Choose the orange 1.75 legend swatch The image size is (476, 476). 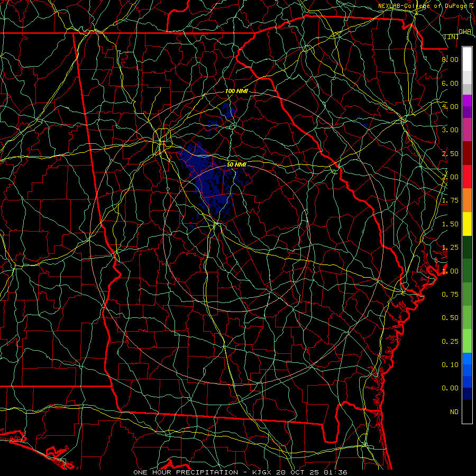[467, 200]
